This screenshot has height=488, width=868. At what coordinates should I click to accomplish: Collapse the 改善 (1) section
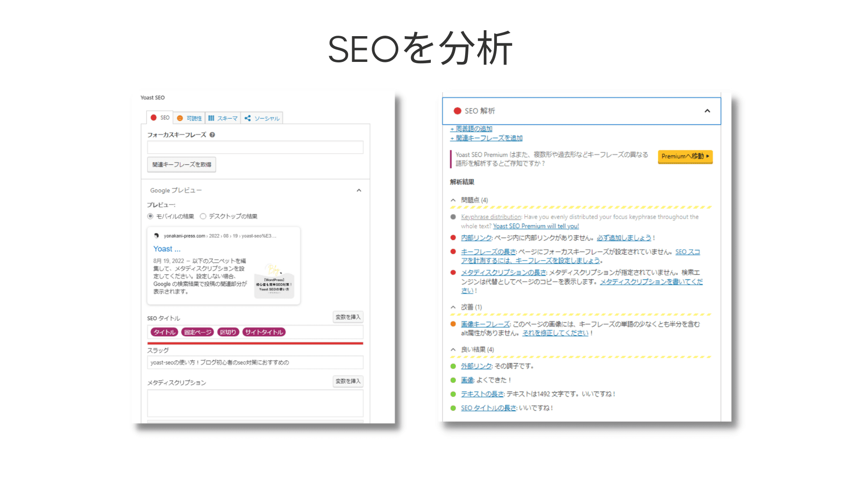point(453,307)
